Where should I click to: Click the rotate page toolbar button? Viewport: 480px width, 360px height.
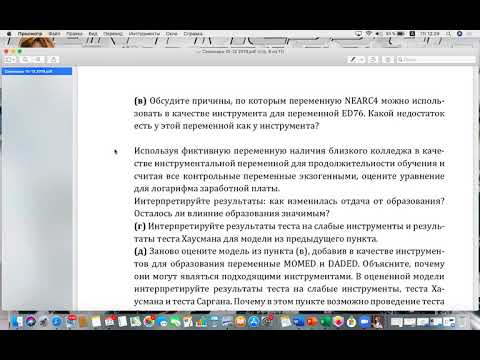[x=373, y=60]
